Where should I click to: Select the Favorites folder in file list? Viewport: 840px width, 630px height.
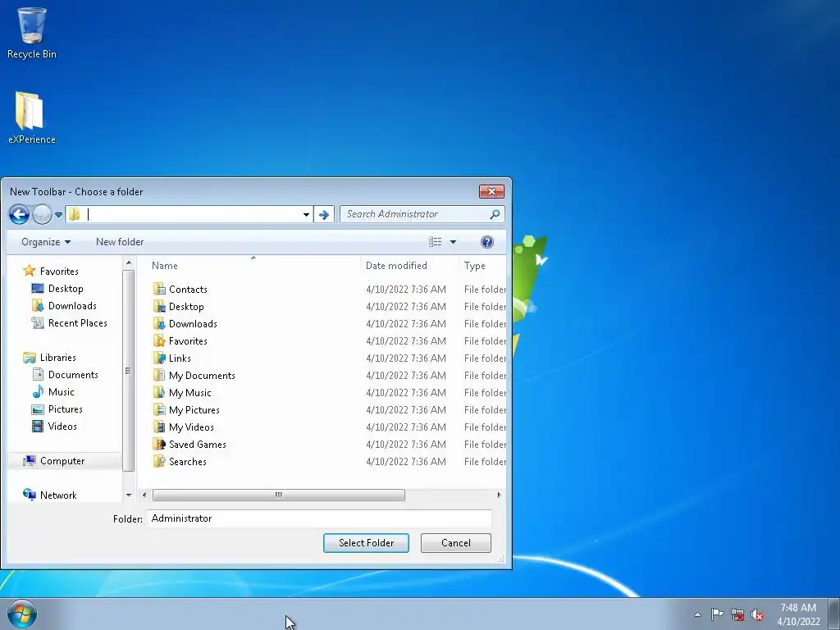[180, 340]
